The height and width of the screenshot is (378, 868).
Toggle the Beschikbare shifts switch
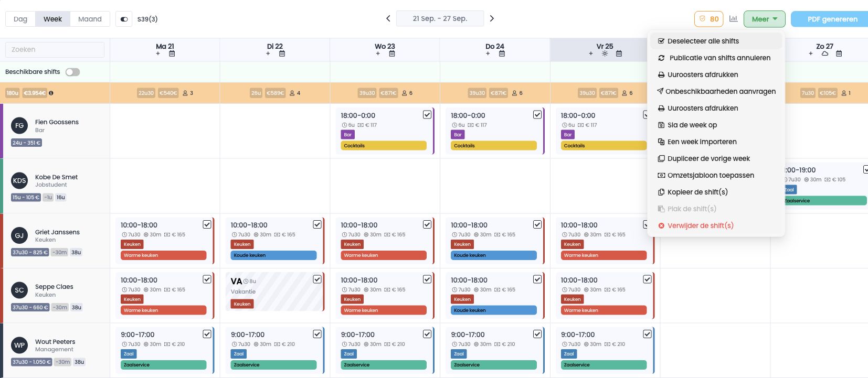[72, 72]
